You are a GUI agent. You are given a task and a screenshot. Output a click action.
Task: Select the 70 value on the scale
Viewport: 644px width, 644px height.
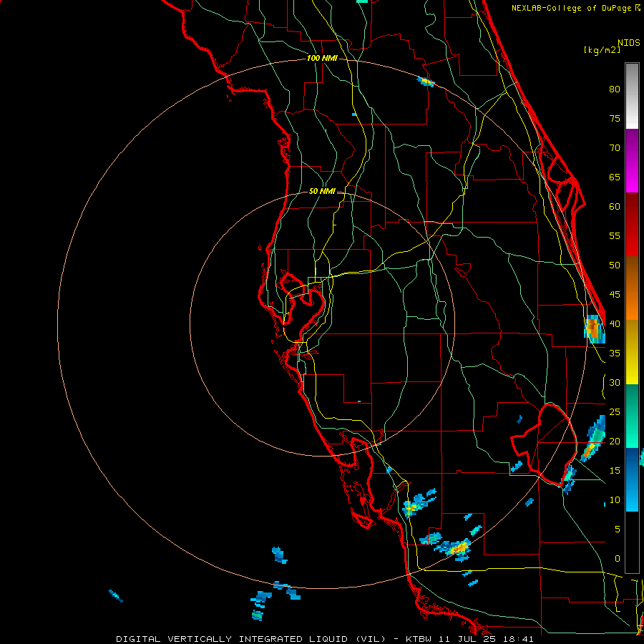point(615,148)
